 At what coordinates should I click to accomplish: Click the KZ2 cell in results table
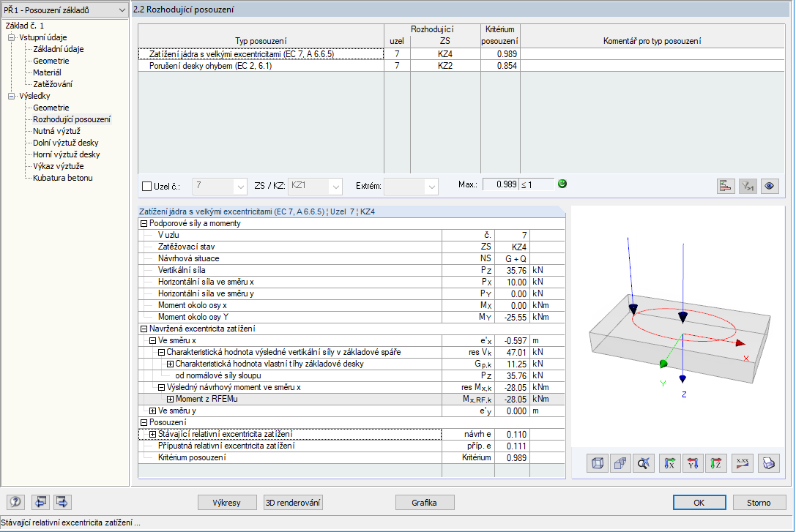tap(445, 66)
